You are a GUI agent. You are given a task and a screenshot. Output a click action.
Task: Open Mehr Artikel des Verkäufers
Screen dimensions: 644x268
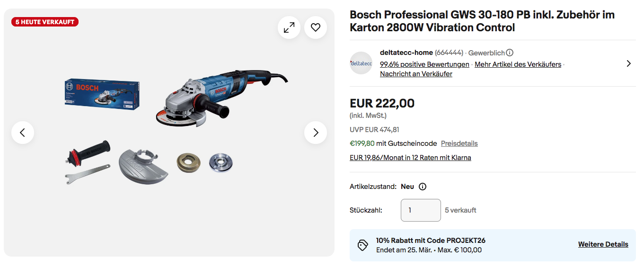coord(518,64)
